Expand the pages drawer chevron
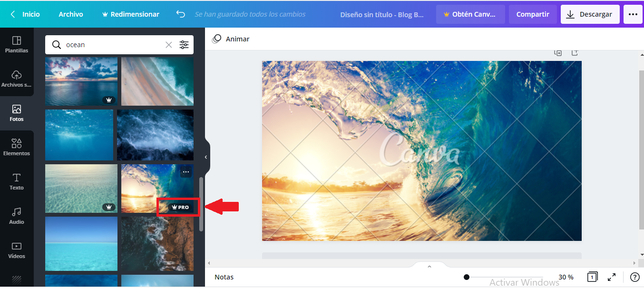This screenshot has width=644, height=289. point(429,267)
